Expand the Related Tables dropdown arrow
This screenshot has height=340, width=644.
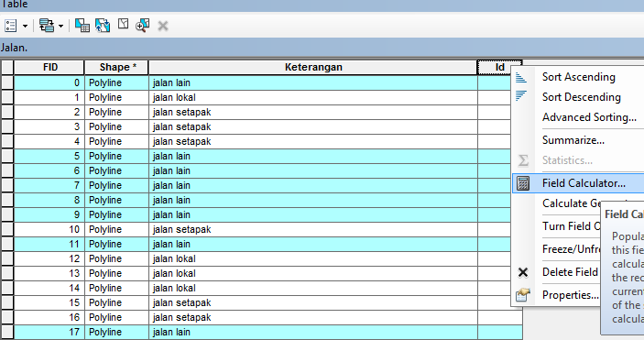pyautogui.click(x=60, y=27)
